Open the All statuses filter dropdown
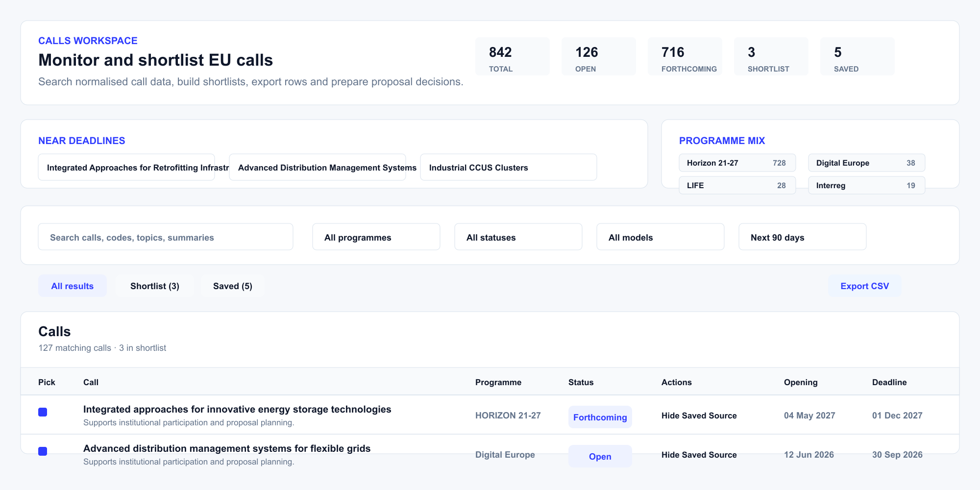 coord(518,237)
